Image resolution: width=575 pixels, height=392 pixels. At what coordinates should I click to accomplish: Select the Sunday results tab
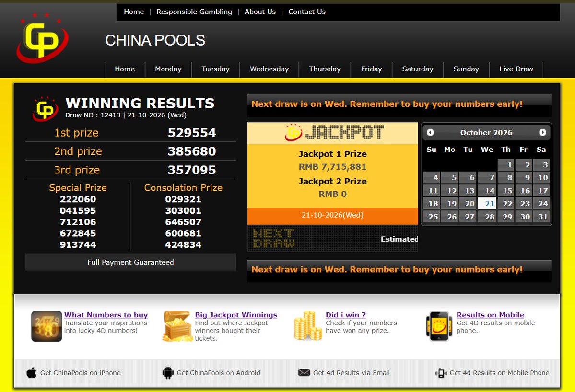click(466, 69)
